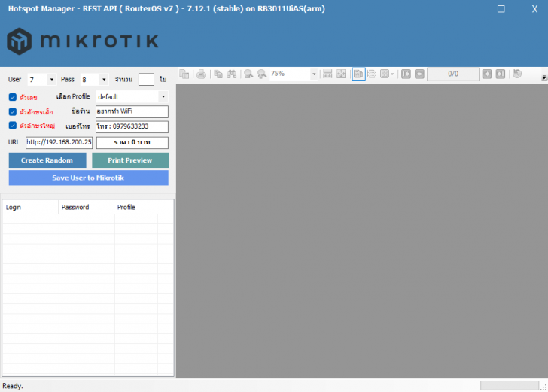Open the multiple pages dropdown arrow
Viewport: 548px width, 392px height.
point(392,74)
